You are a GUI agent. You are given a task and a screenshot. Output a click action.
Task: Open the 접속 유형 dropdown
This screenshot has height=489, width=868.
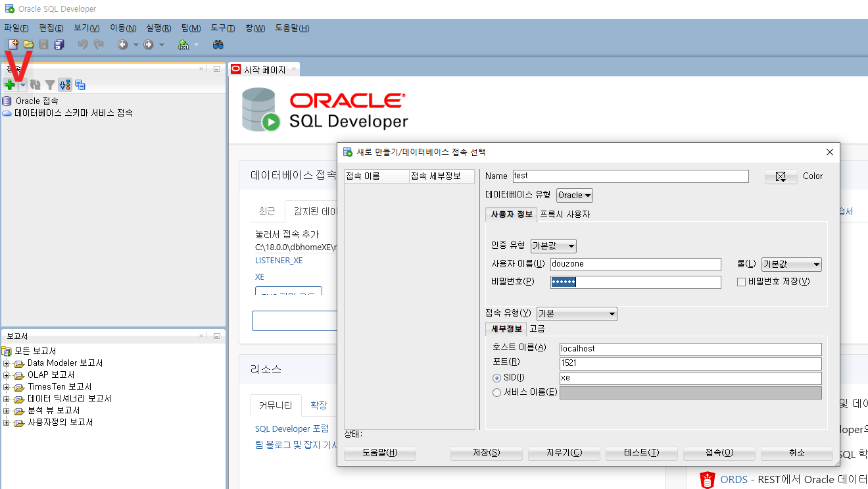click(577, 314)
